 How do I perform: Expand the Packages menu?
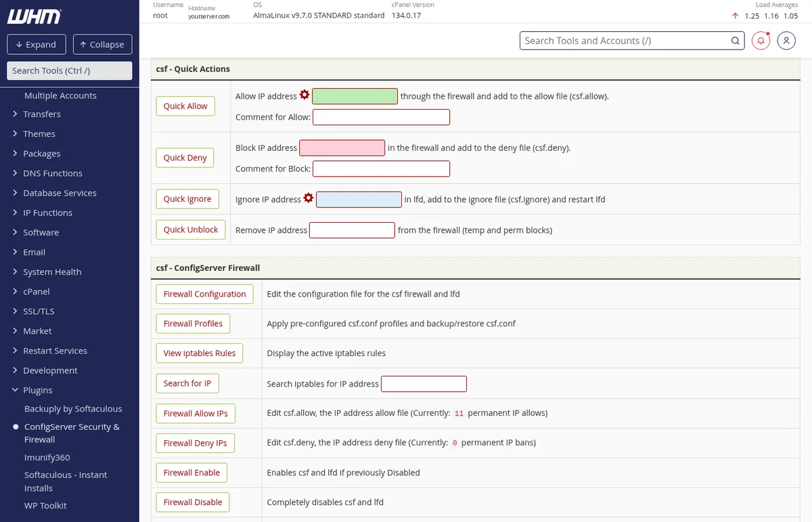pyautogui.click(x=42, y=153)
